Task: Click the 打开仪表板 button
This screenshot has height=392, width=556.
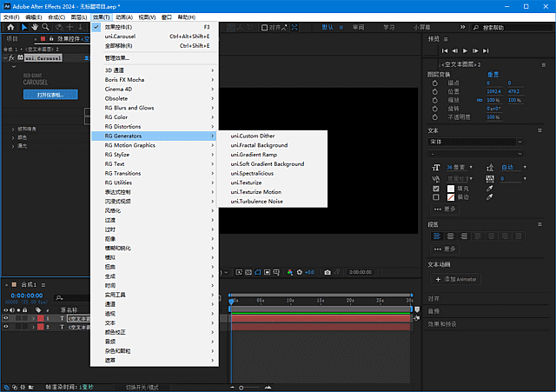Action: (x=50, y=95)
